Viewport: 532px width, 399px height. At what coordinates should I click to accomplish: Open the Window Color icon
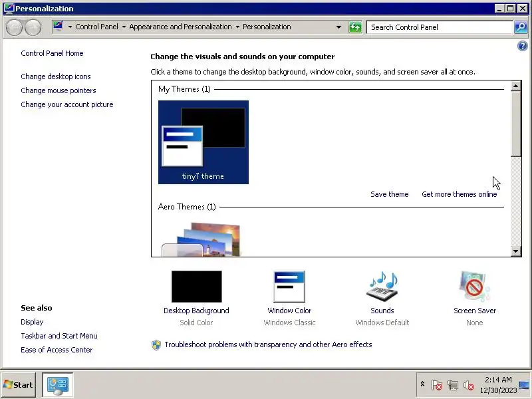pyautogui.click(x=289, y=287)
